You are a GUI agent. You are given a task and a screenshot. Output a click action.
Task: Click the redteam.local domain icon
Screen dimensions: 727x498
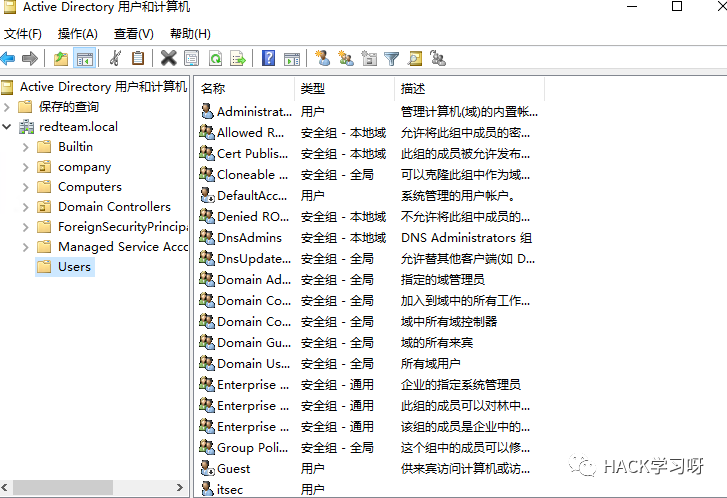26,127
